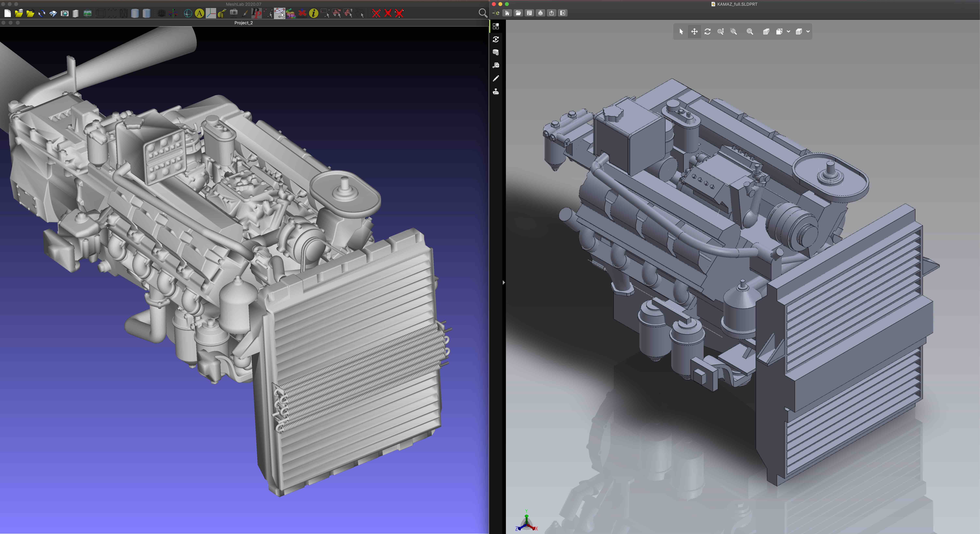This screenshot has width=980, height=534.
Task: Reload the current mesh in MeshLab
Action: point(42,13)
